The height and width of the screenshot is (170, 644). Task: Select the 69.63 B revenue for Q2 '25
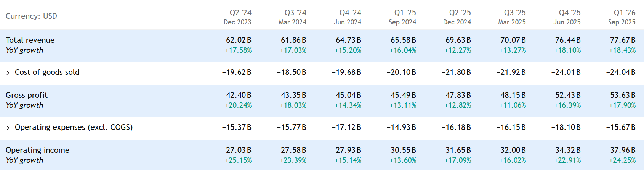point(458,40)
